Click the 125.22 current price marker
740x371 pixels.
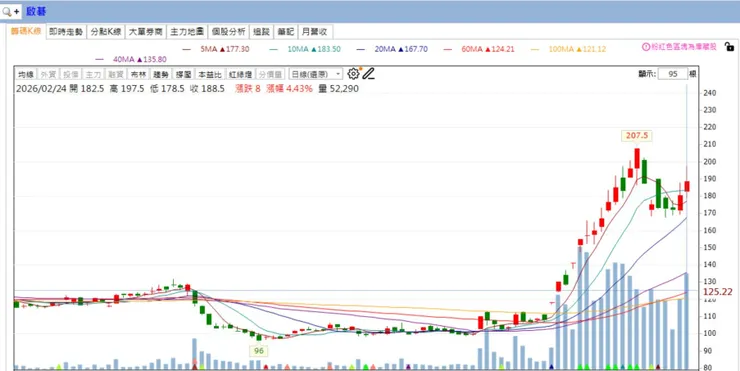point(718,292)
